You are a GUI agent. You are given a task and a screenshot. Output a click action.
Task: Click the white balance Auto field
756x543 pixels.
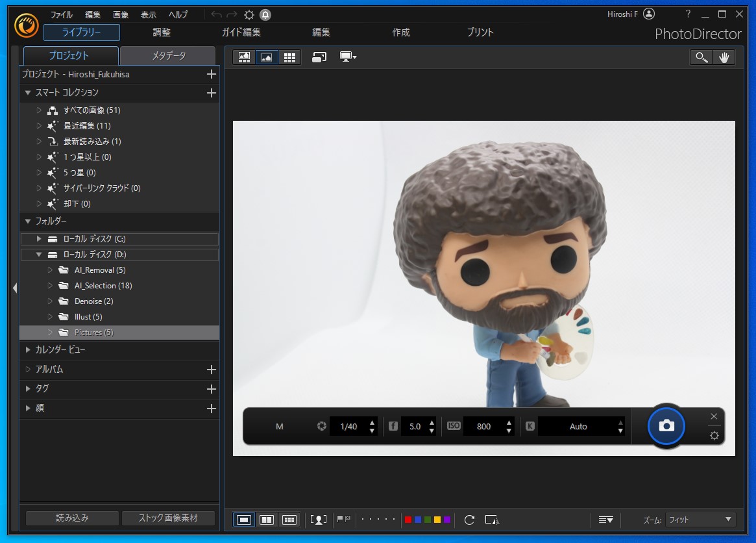click(578, 426)
